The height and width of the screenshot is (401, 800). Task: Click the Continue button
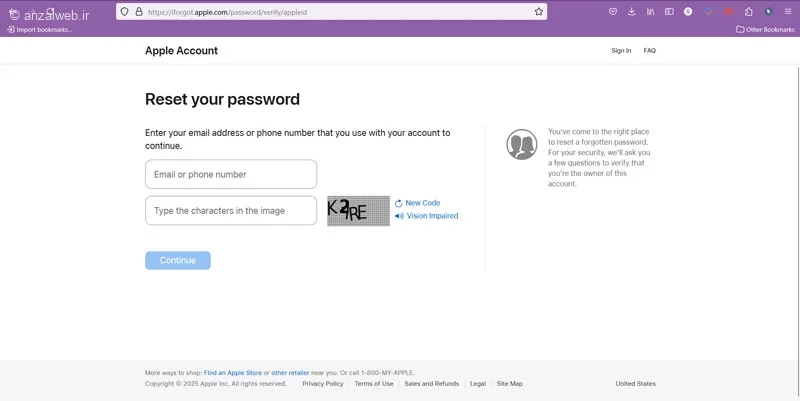tap(178, 260)
